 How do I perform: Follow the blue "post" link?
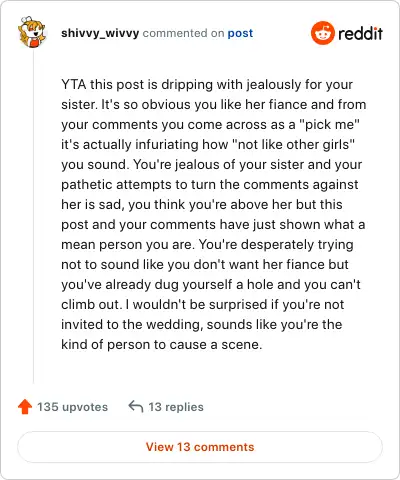pyautogui.click(x=240, y=33)
